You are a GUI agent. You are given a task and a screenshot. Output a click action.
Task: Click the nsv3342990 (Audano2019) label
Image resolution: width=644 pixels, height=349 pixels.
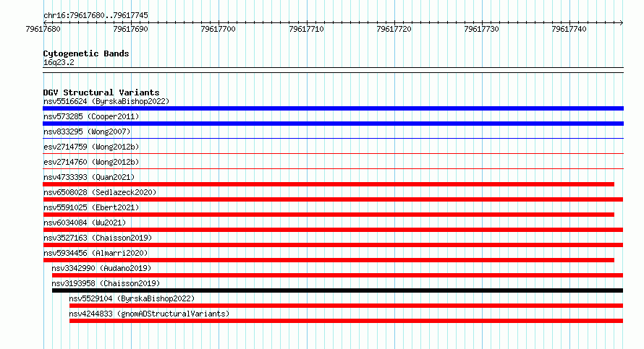click(101, 268)
